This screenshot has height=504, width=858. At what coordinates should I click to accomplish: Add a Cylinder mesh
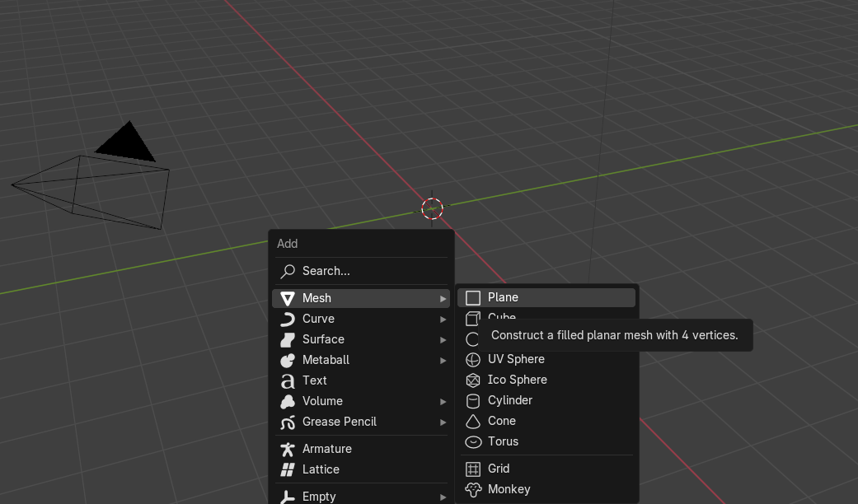pos(546,401)
